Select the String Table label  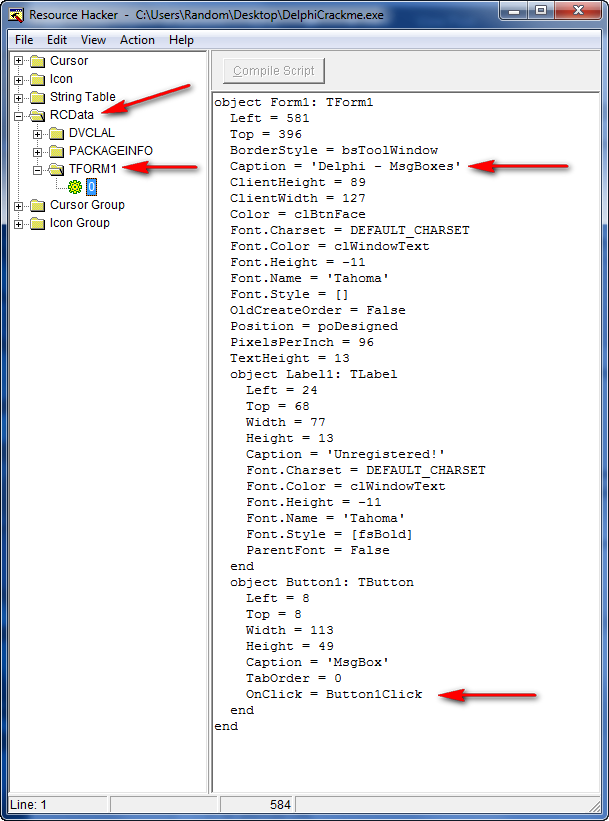click(82, 97)
